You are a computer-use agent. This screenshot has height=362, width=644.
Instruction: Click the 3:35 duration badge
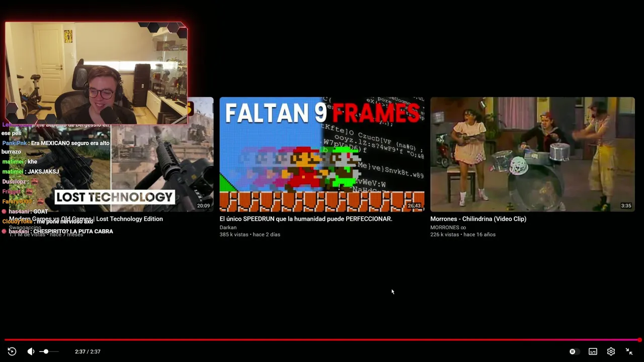click(626, 206)
